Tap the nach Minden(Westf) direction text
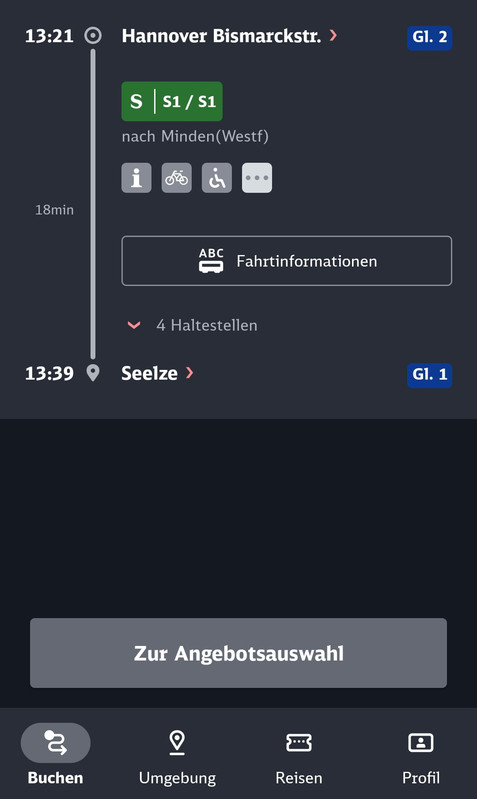 pos(195,137)
